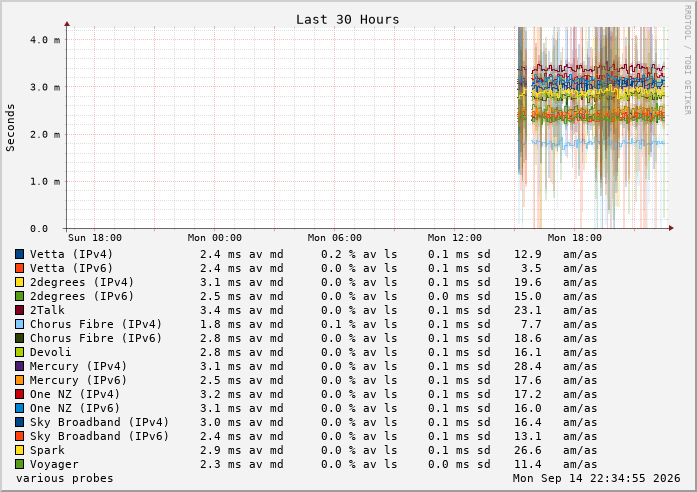
Task: Click the Mon 18:00 time axis label
Action: [574, 238]
